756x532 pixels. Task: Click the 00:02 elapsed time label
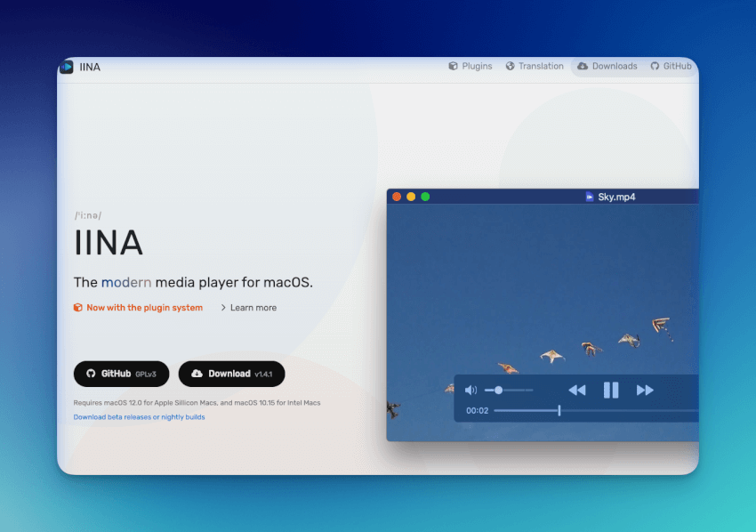pyautogui.click(x=478, y=410)
